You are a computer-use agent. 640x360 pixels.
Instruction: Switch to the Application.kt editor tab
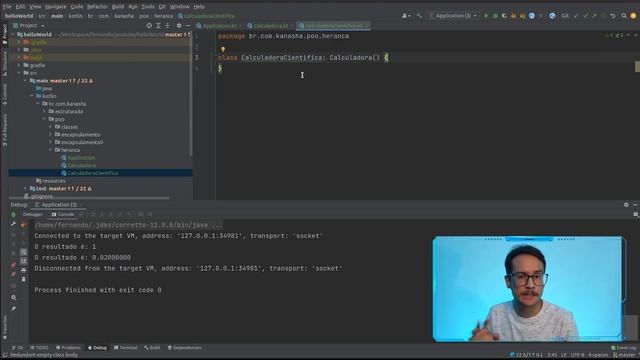[x=219, y=26]
